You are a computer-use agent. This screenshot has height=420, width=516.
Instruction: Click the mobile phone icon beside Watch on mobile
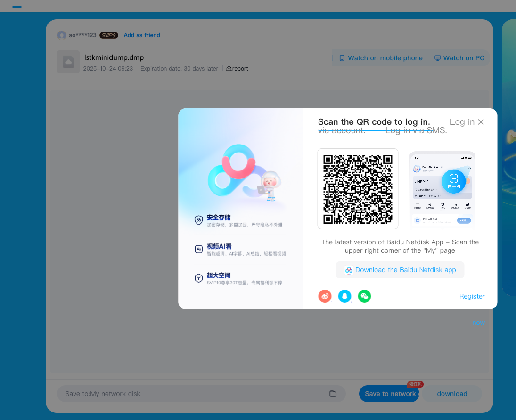(342, 58)
